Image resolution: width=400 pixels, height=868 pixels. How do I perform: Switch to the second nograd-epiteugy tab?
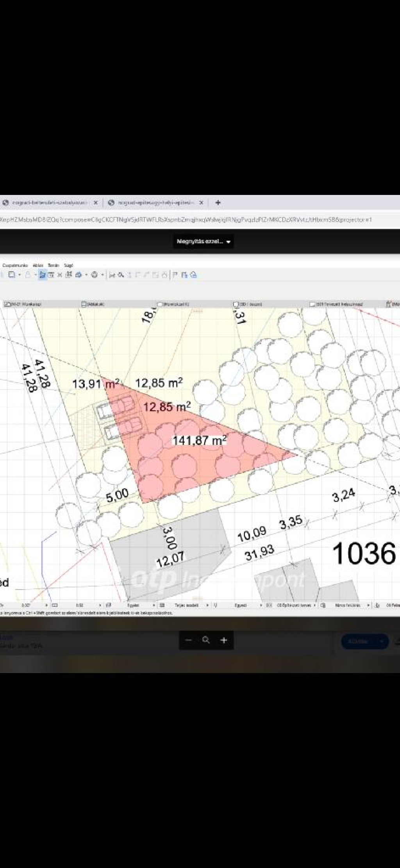pos(154,203)
